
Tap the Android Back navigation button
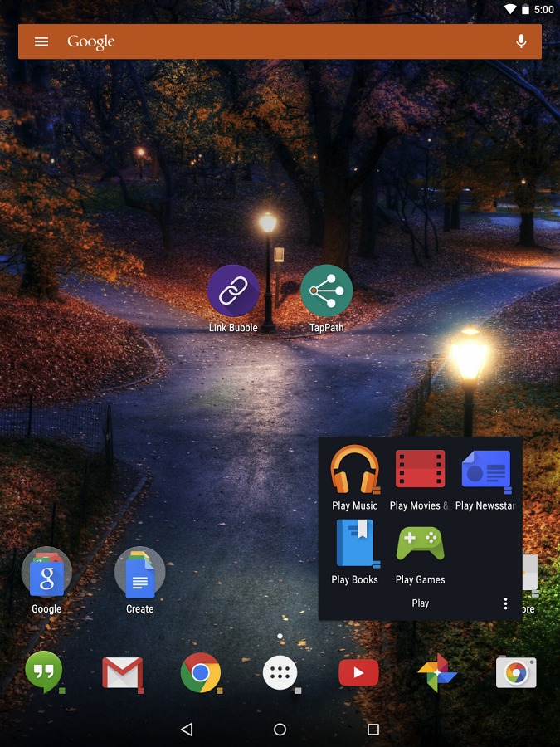coord(187,730)
